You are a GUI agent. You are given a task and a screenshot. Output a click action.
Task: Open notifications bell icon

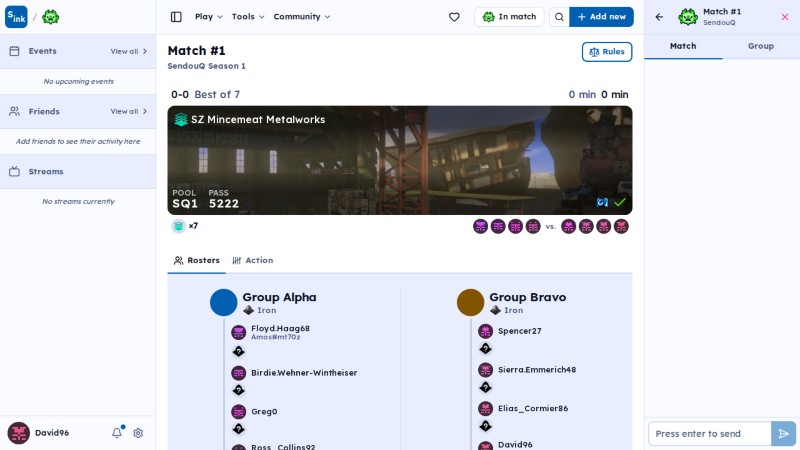[117, 433]
